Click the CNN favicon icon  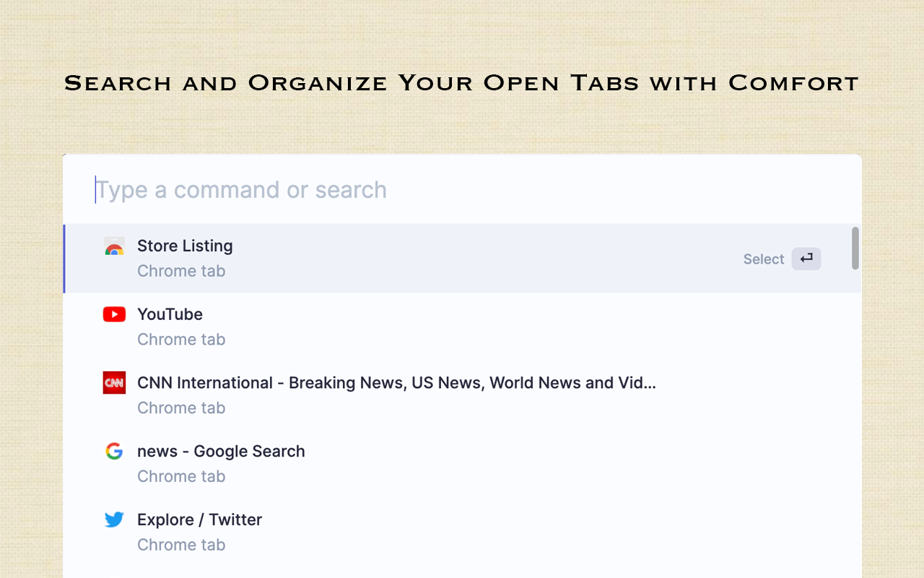(x=114, y=383)
